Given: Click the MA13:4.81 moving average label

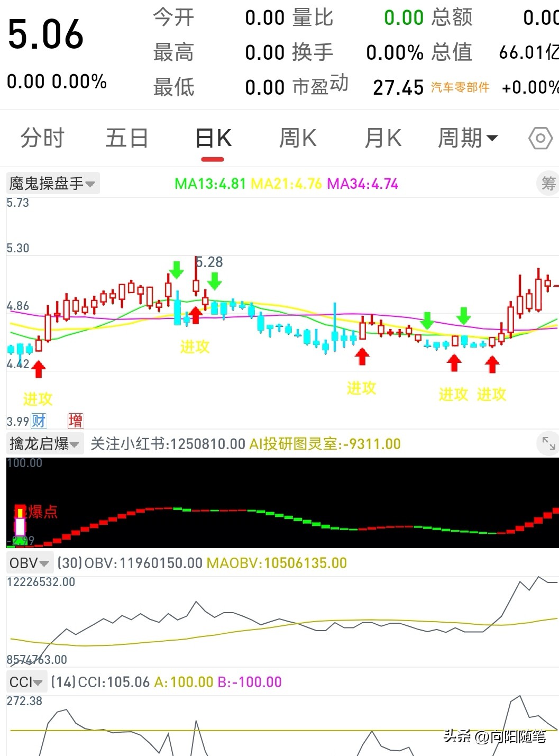Looking at the screenshot, I should [210, 185].
